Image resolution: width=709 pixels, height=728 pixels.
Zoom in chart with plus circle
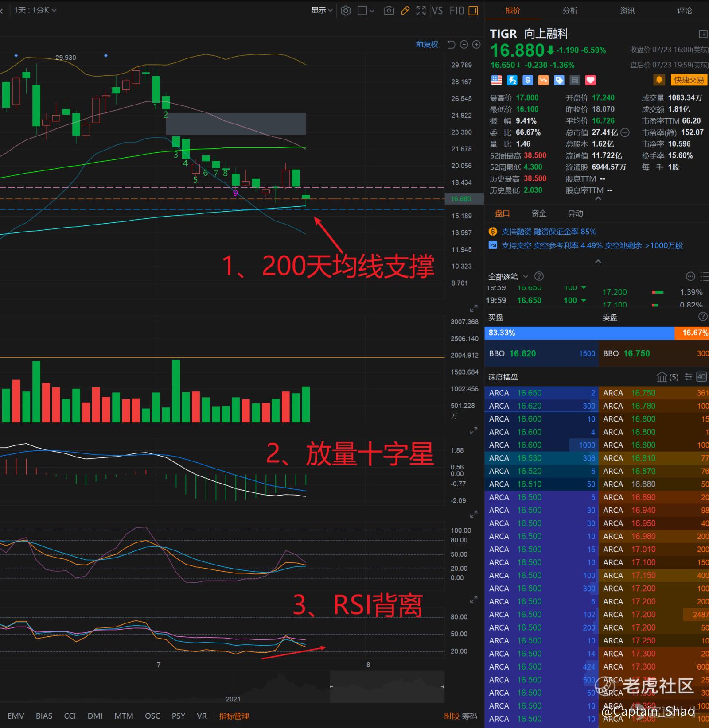[x=476, y=44]
